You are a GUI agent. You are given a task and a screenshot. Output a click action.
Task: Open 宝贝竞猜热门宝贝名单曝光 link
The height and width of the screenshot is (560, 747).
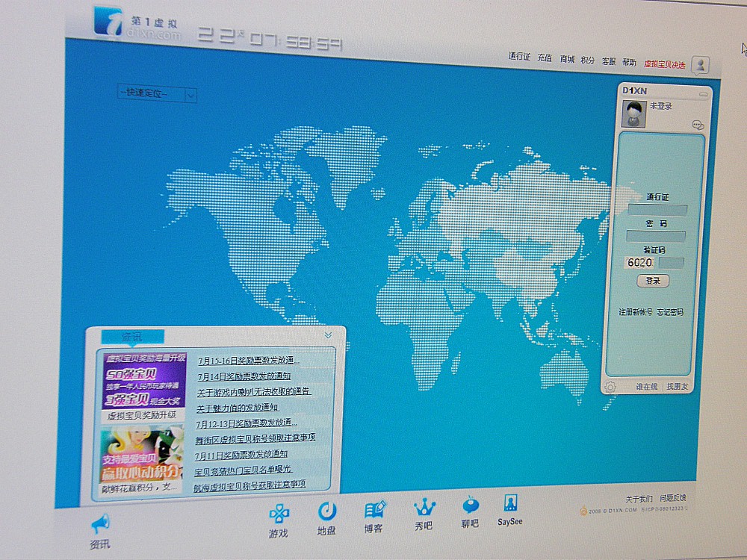243,470
